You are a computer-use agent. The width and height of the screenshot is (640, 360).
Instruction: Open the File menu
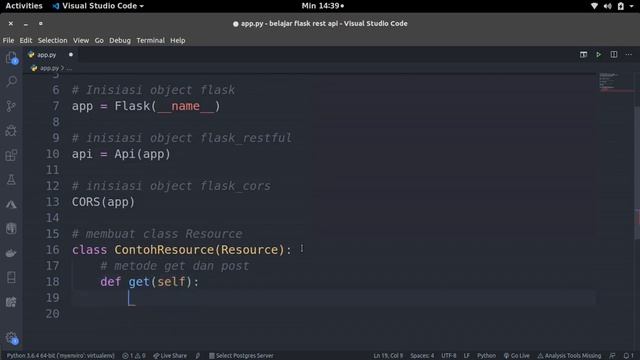click(x=8, y=40)
